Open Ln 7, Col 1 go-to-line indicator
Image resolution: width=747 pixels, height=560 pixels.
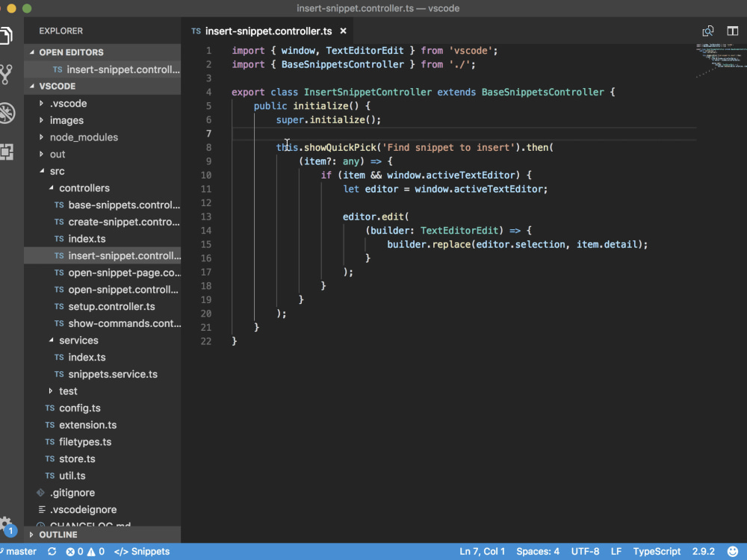pyautogui.click(x=482, y=552)
